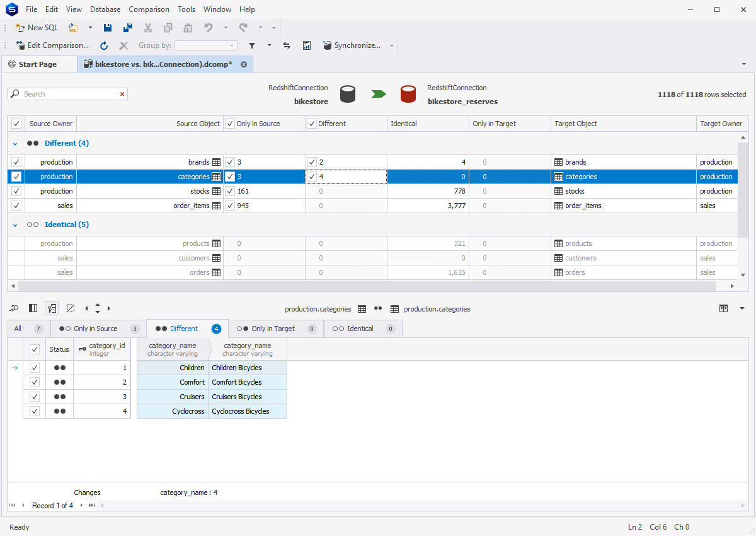The image size is (756, 536).
Task: Click the New SQL button
Action: [37, 28]
